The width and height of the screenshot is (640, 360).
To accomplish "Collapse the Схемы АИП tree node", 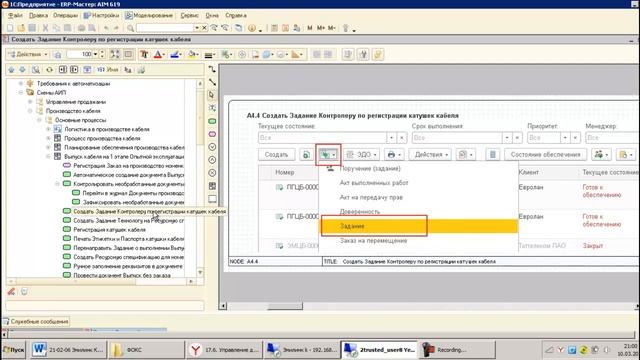I will coord(21,93).
